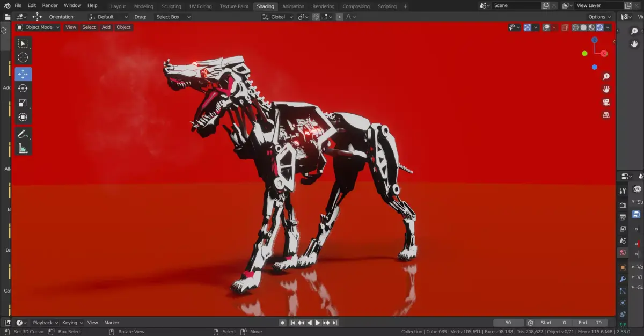Open the viewport Add menu
Image resolution: width=644 pixels, height=336 pixels.
point(106,27)
